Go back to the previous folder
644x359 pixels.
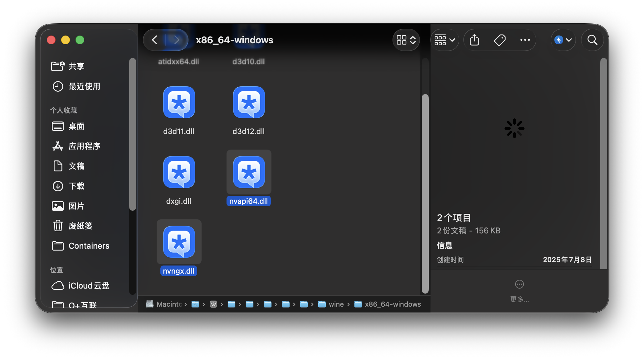155,40
